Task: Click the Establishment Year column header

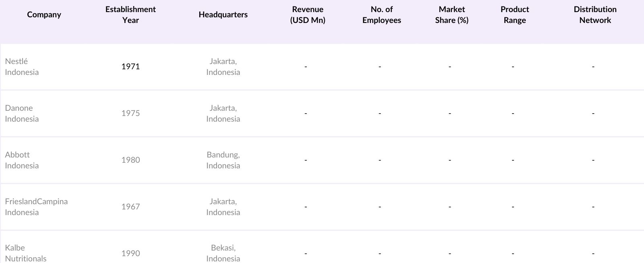Action: tap(130, 14)
